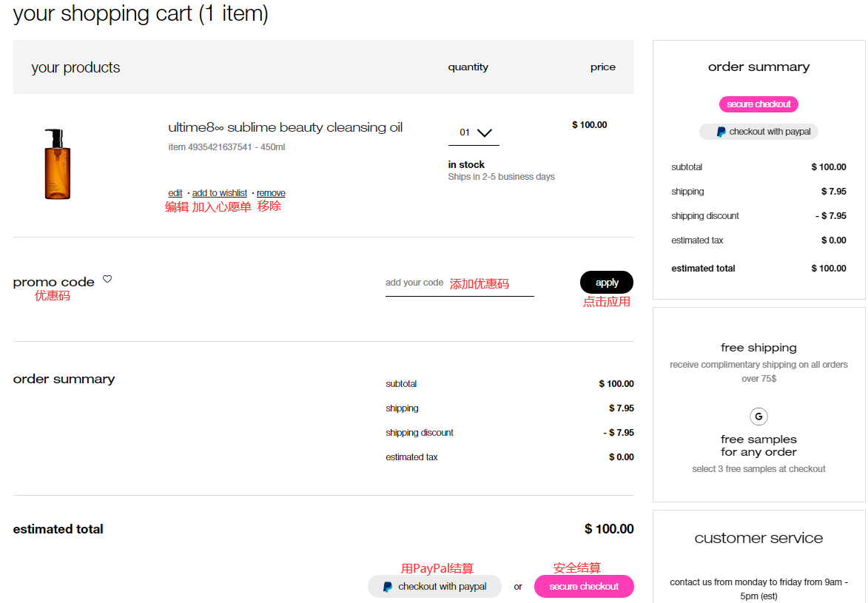Click the edit link under product

point(175,193)
